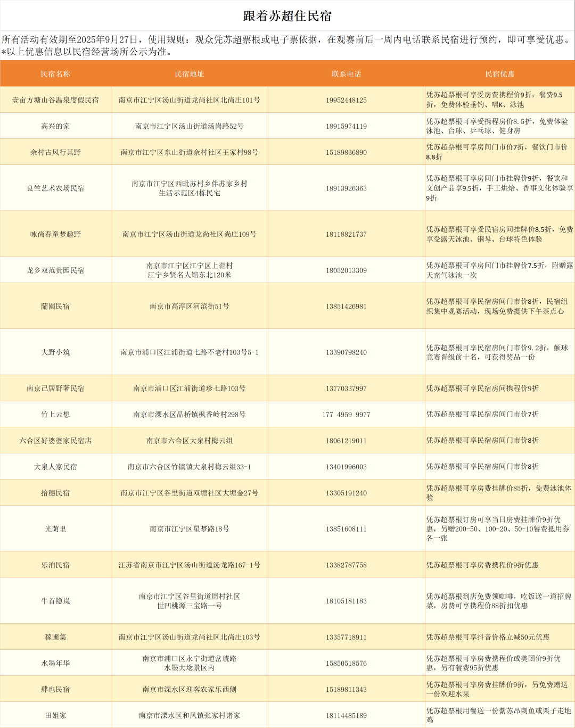Select phone number 18052013309
Image resolution: width=575 pixels, height=728 pixels.
click(346, 270)
